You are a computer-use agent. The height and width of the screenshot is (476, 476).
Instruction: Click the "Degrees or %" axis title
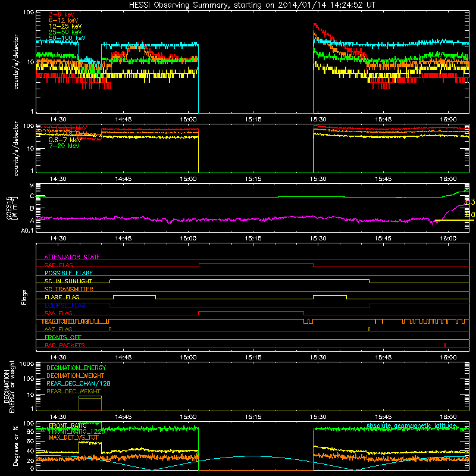[x=15, y=446]
